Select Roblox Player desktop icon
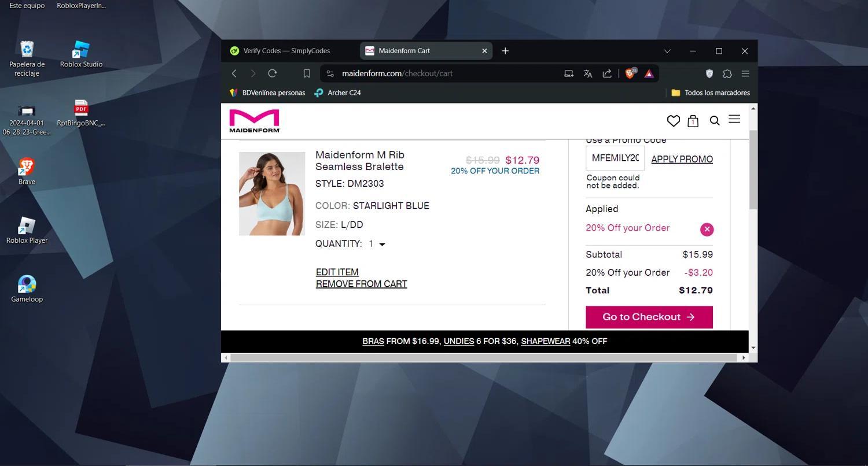The height and width of the screenshot is (466, 868). pos(27,230)
